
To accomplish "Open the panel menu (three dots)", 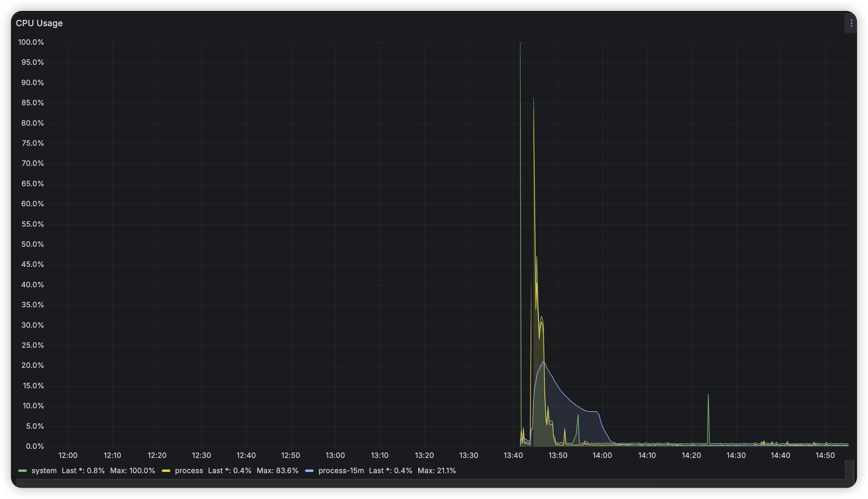I will pyautogui.click(x=851, y=23).
